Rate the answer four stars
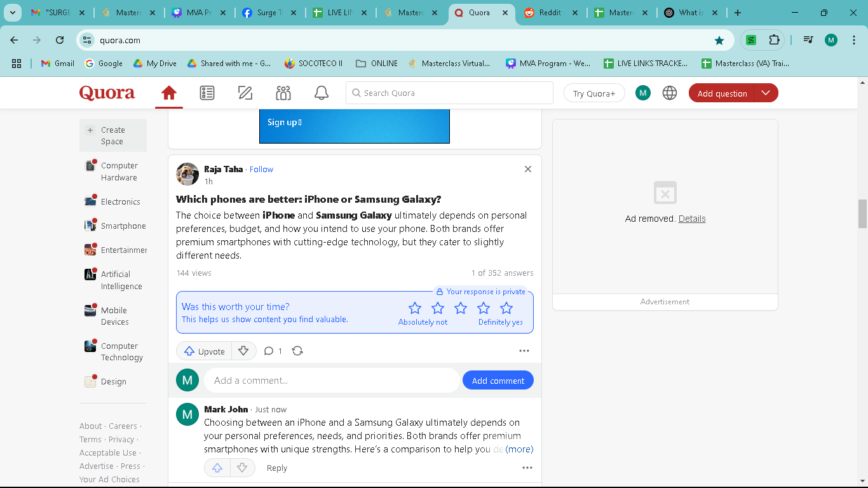This screenshot has width=868, height=488. [484, 308]
